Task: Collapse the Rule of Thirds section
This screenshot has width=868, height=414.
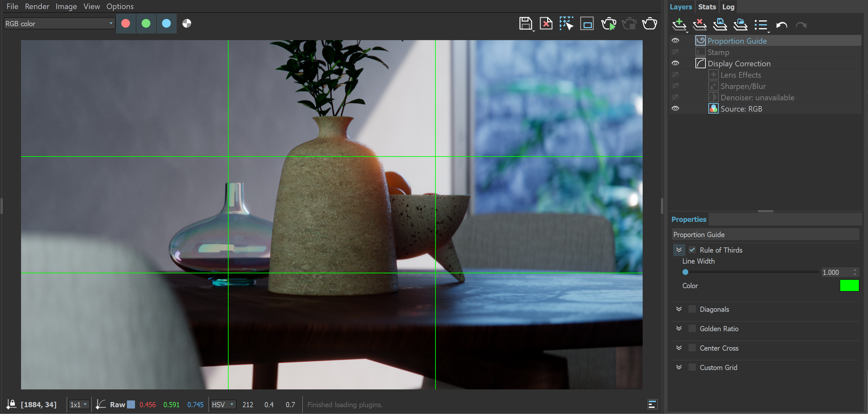Action: (x=679, y=250)
